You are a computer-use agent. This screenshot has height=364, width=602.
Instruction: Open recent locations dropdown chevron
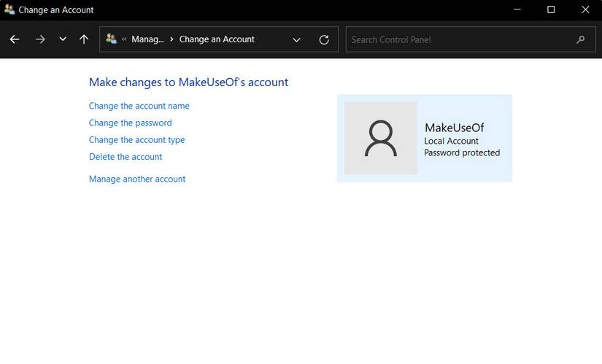(63, 39)
